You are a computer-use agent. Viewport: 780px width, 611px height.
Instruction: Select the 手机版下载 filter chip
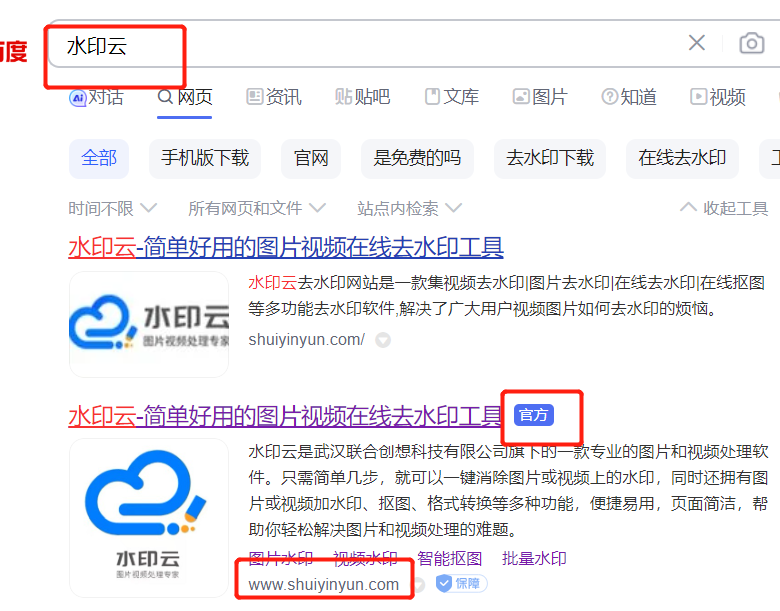205,158
